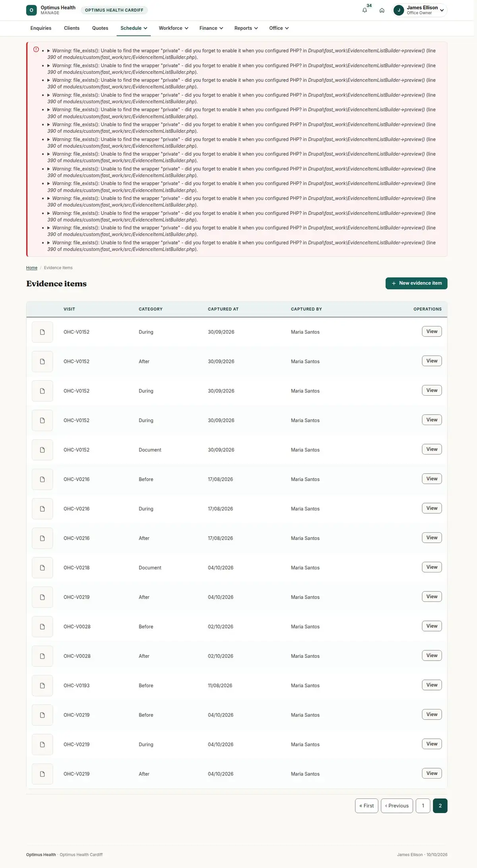Open the Reports dropdown menu
The image size is (477, 868).
246,28
